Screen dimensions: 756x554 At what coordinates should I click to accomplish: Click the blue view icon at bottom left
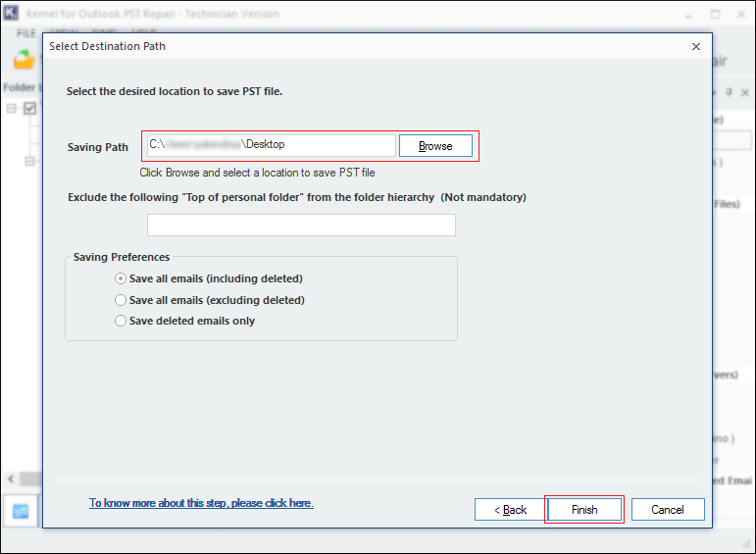click(21, 511)
